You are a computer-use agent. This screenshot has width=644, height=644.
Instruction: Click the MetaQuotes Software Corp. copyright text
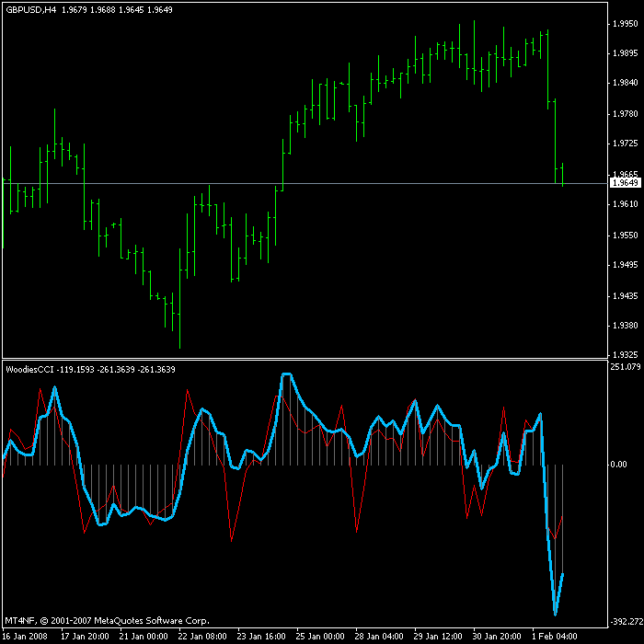[152, 621]
